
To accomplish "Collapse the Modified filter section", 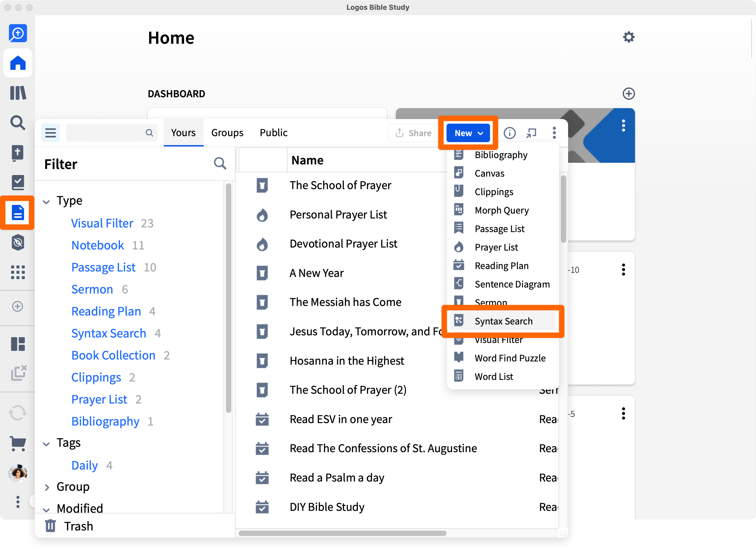I will [46, 510].
